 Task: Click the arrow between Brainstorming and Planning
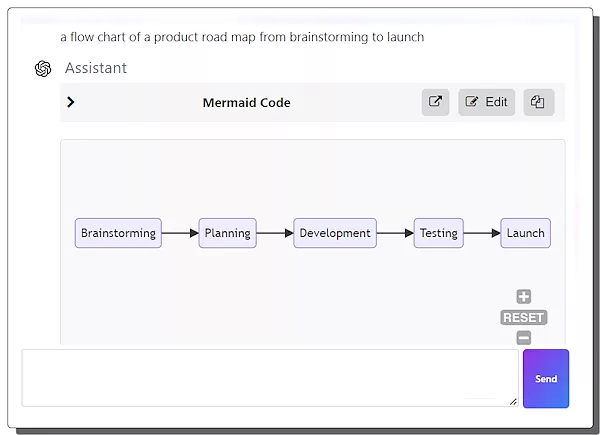[x=180, y=233]
